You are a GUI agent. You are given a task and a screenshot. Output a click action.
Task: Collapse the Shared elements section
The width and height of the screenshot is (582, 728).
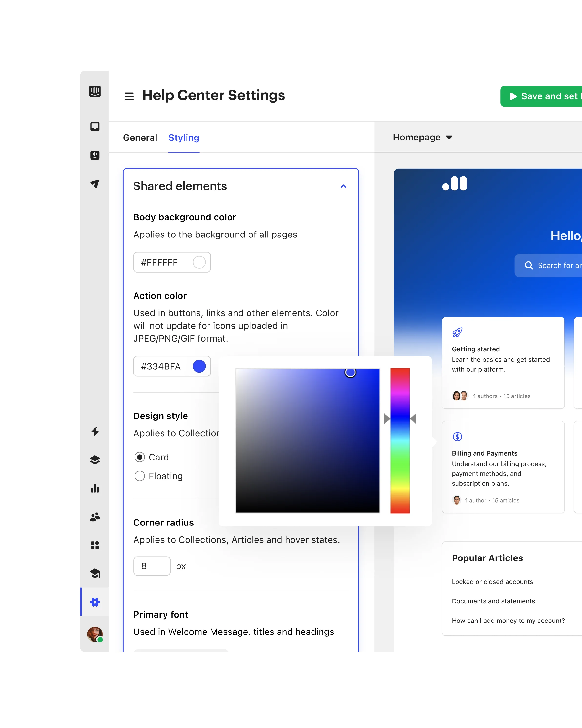[x=343, y=186]
